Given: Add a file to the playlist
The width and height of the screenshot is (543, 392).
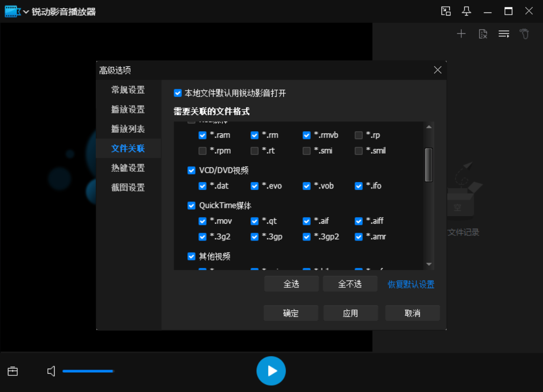Looking at the screenshot, I should pos(461,34).
